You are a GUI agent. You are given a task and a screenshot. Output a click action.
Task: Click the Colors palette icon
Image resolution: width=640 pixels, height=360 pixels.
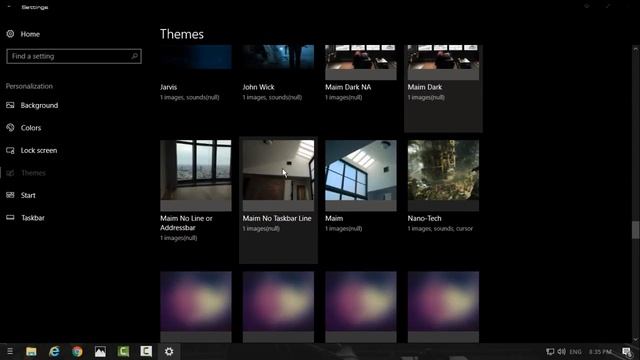pyautogui.click(x=10, y=128)
